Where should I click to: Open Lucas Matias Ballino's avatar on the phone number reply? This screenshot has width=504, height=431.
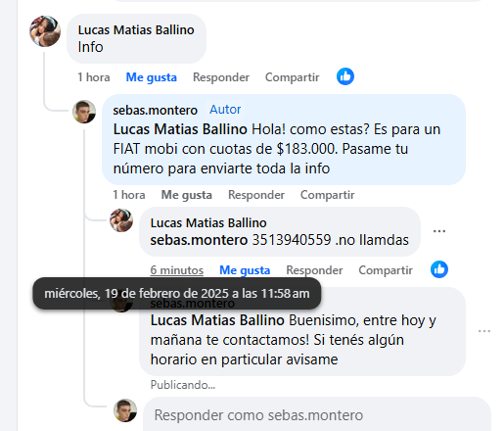[x=121, y=220]
